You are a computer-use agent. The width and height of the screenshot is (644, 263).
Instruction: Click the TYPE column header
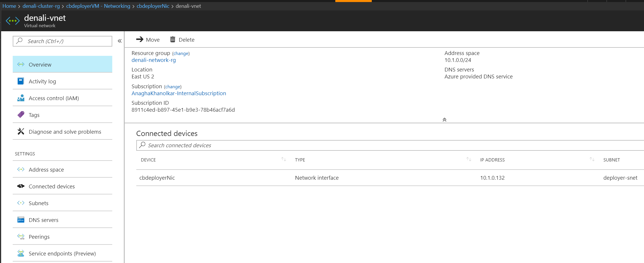tap(300, 160)
